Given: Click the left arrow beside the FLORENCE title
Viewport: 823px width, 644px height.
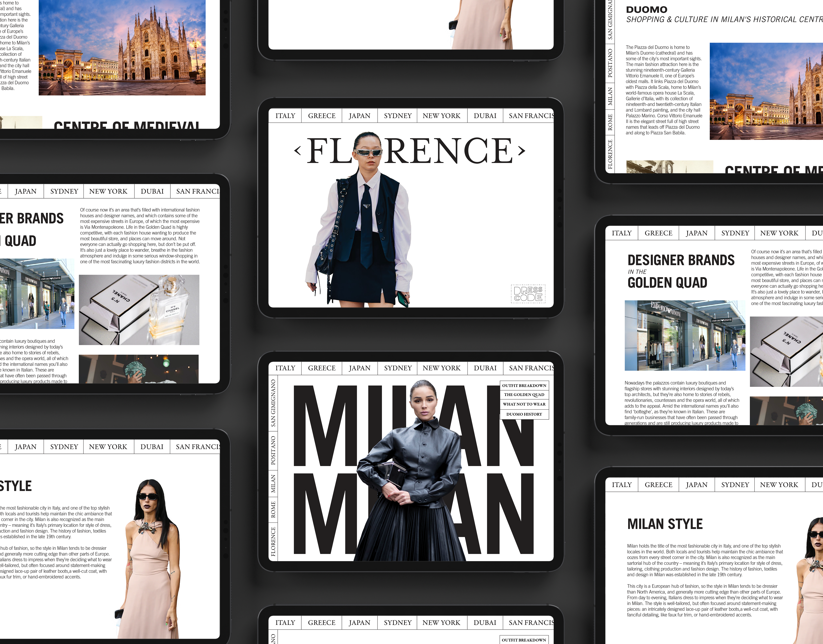Looking at the screenshot, I should pos(298,151).
